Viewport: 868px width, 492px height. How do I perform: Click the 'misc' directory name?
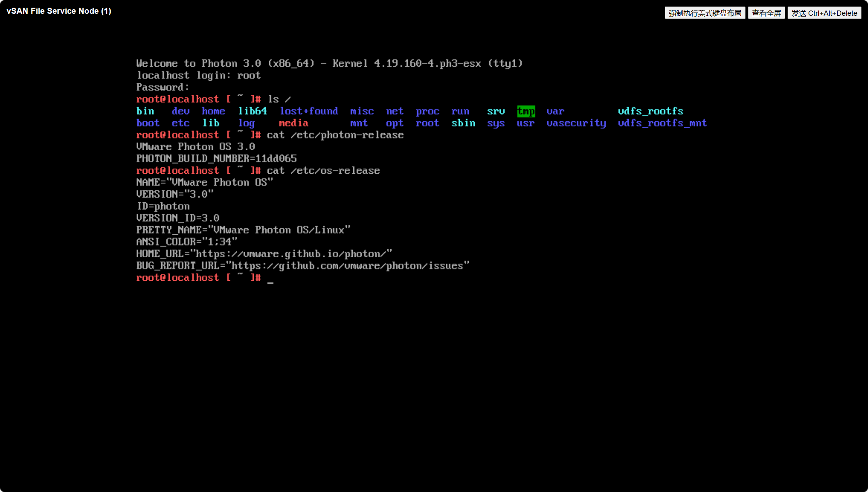(x=362, y=111)
